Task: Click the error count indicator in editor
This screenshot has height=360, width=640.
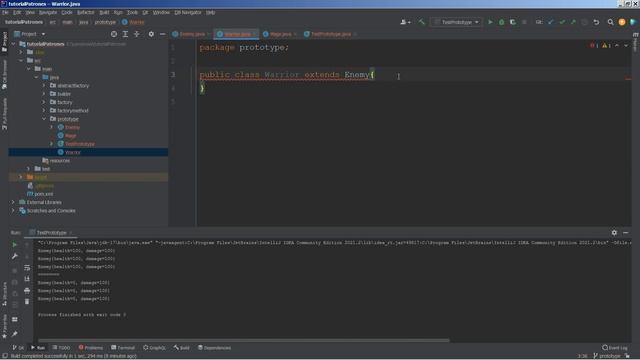Action: pos(594,46)
